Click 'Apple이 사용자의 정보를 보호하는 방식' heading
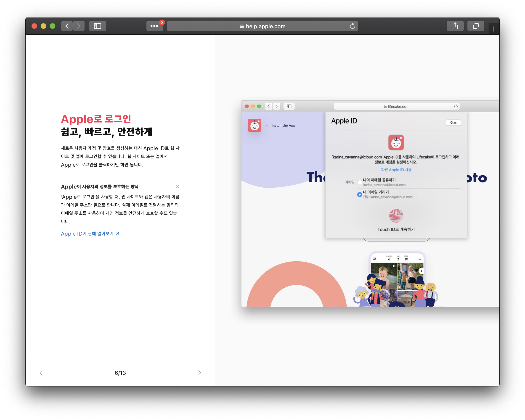This screenshot has height=420, width=525. (x=100, y=186)
